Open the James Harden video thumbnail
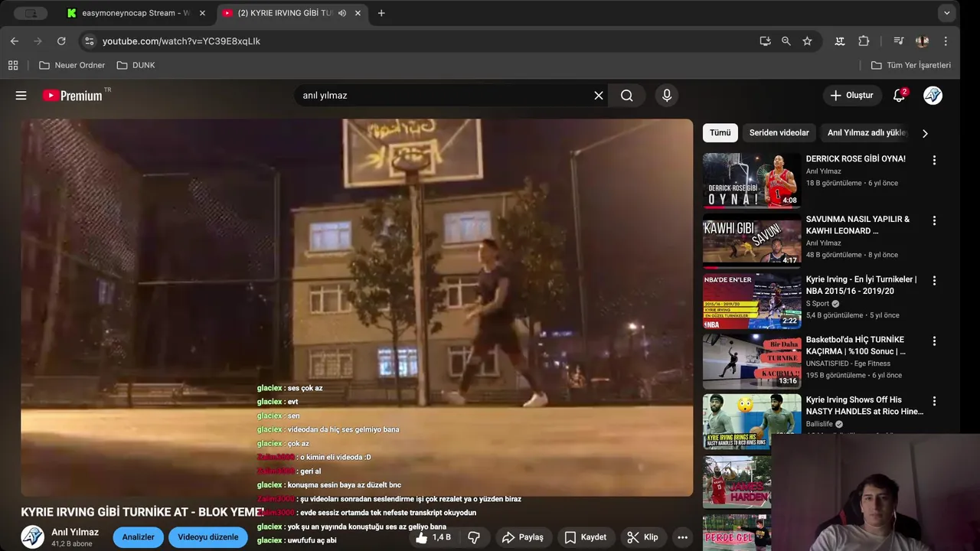 [x=737, y=482]
